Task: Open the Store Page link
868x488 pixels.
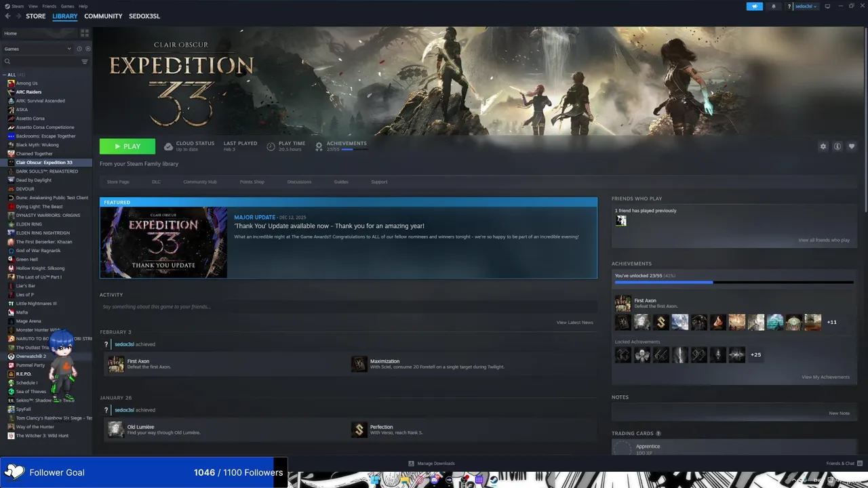Action: click(118, 182)
